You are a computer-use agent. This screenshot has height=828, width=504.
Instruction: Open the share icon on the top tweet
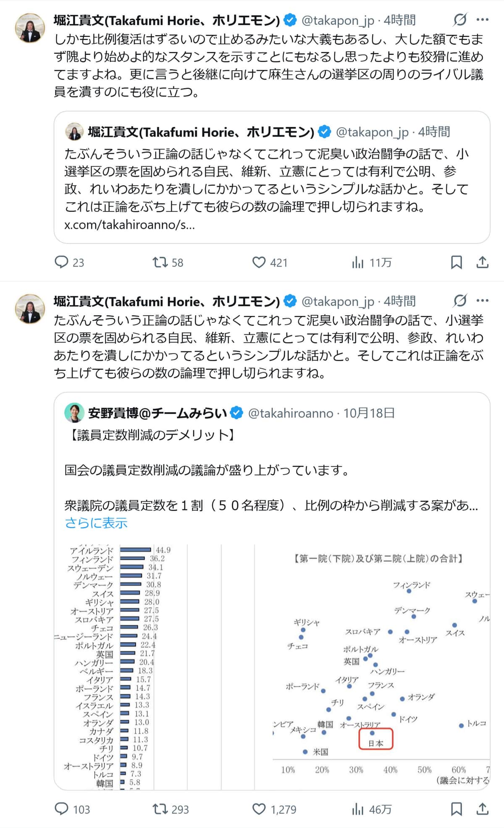482,263
